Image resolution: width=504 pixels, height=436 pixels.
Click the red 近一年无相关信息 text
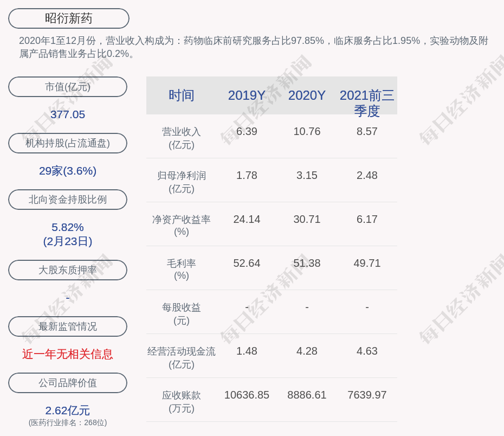[68, 354]
